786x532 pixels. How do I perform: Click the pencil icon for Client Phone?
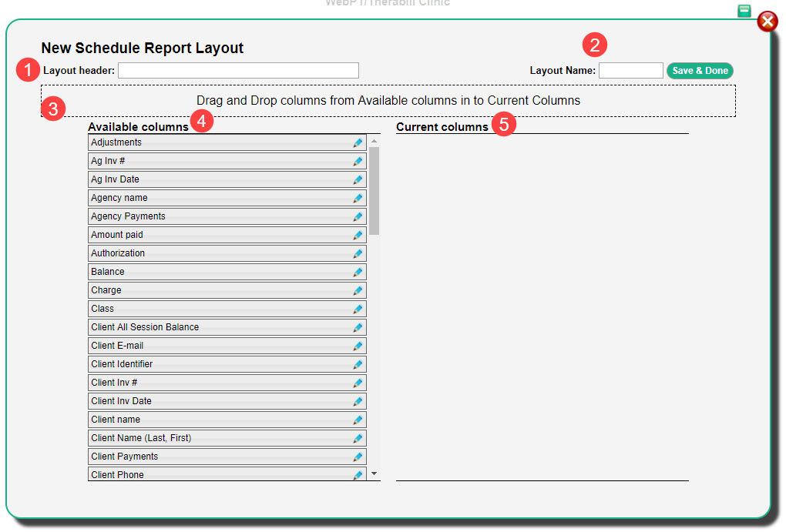pyautogui.click(x=358, y=475)
